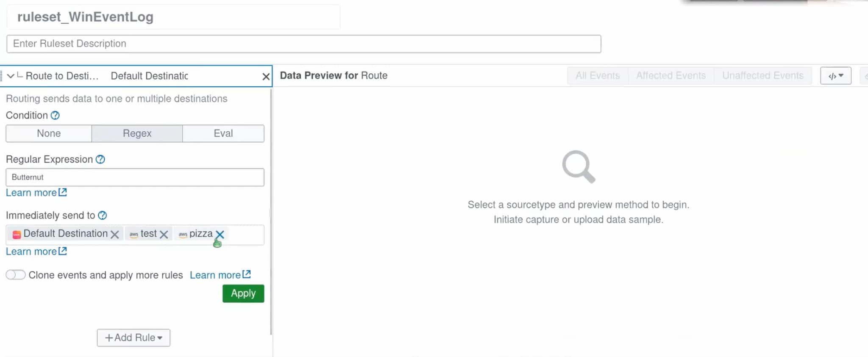The height and width of the screenshot is (357, 868).
Task: Collapse the Route to Destination rule chevron
Action: pyautogui.click(x=11, y=76)
